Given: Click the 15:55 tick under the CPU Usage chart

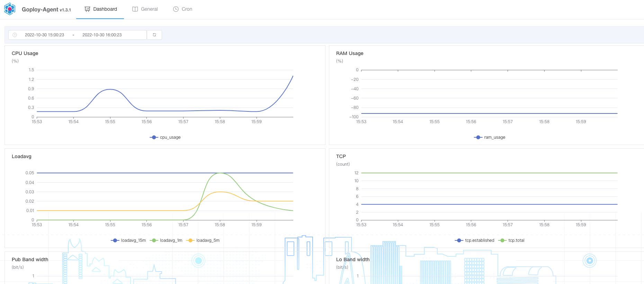Looking at the screenshot, I should coord(110,122).
